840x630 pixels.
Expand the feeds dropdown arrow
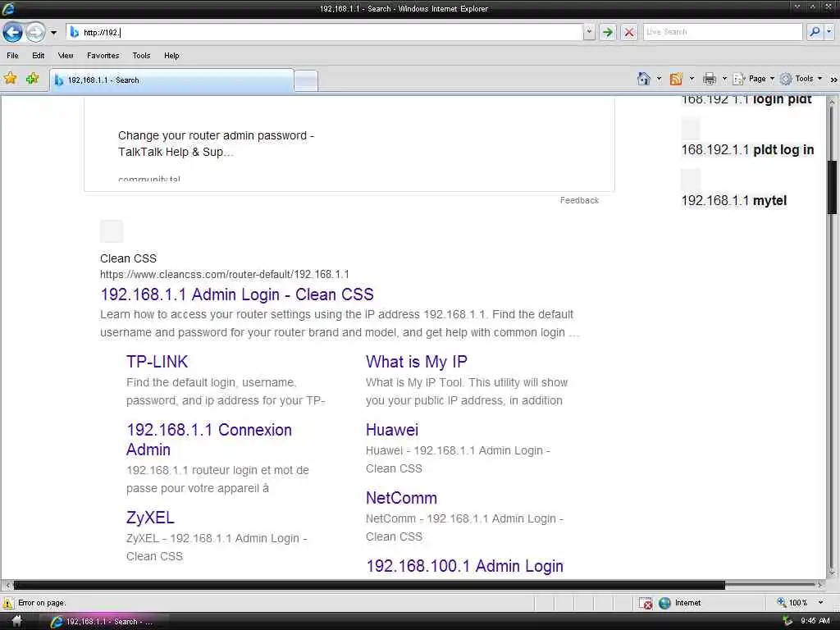(692, 79)
